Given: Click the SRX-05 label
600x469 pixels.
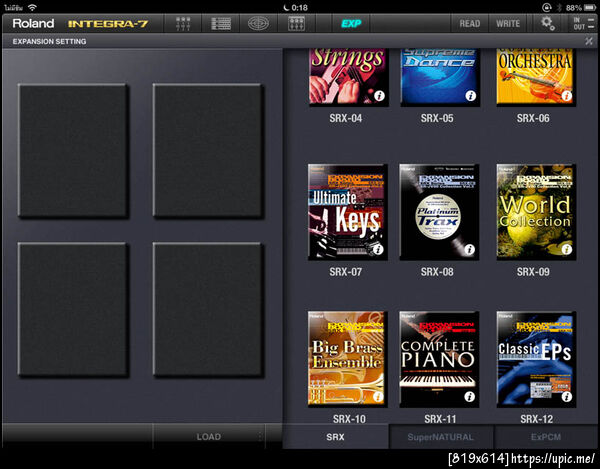Looking at the screenshot, I should pos(437,118).
